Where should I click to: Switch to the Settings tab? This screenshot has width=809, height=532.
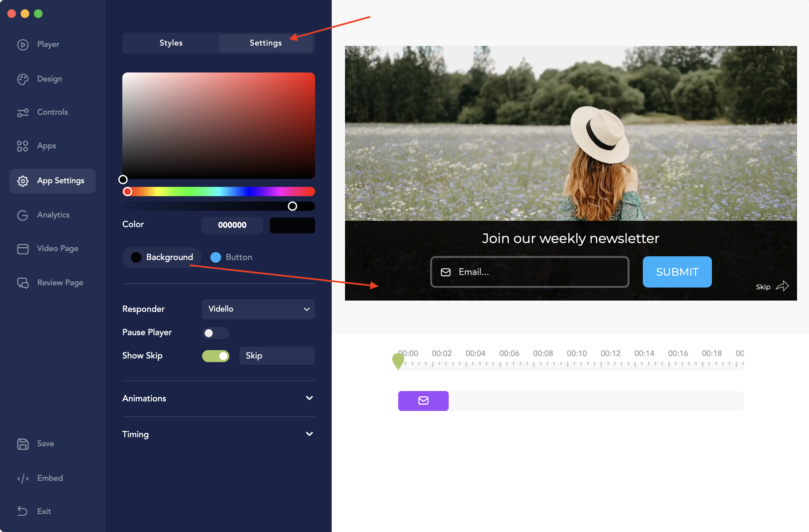[266, 43]
